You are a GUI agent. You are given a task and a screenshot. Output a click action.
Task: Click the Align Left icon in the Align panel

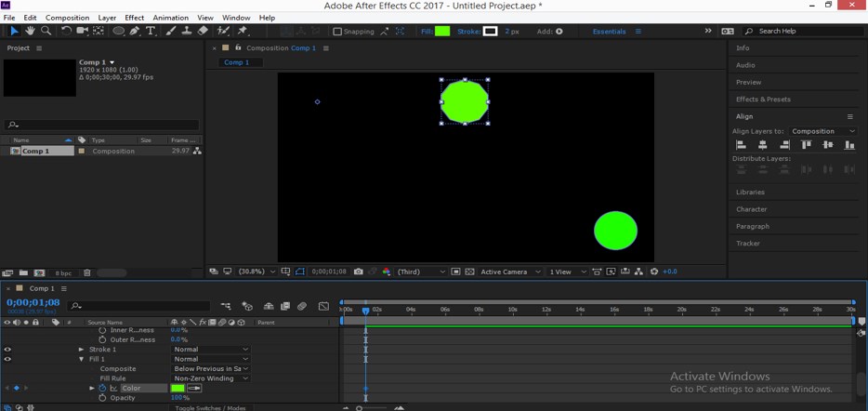tap(741, 145)
